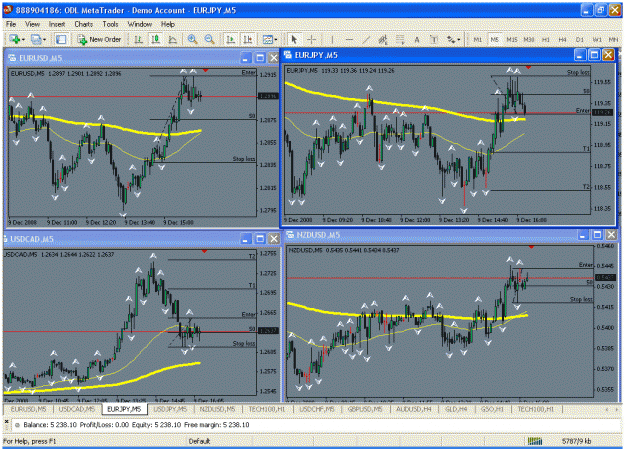This screenshot has height=449, width=625.
Task: Toggle chart shift icon
Action: pyautogui.click(x=248, y=39)
